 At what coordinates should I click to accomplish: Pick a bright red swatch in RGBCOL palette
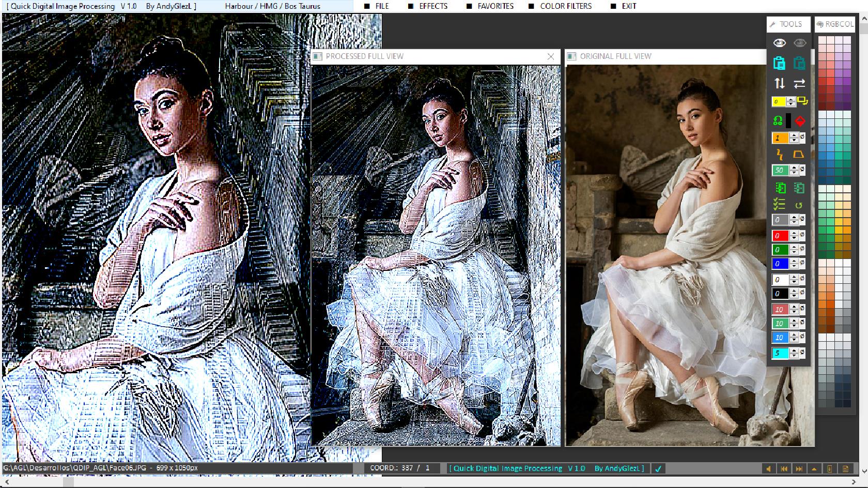(830, 81)
